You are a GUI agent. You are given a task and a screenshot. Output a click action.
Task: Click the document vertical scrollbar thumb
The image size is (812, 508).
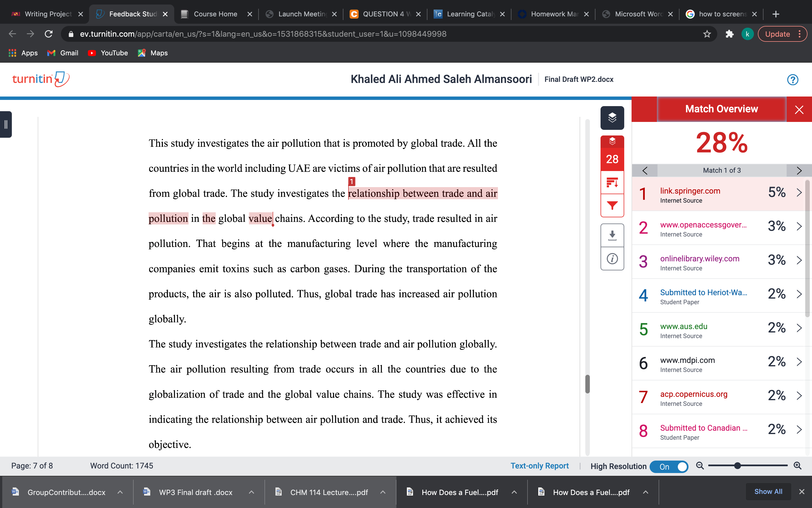pyautogui.click(x=587, y=384)
